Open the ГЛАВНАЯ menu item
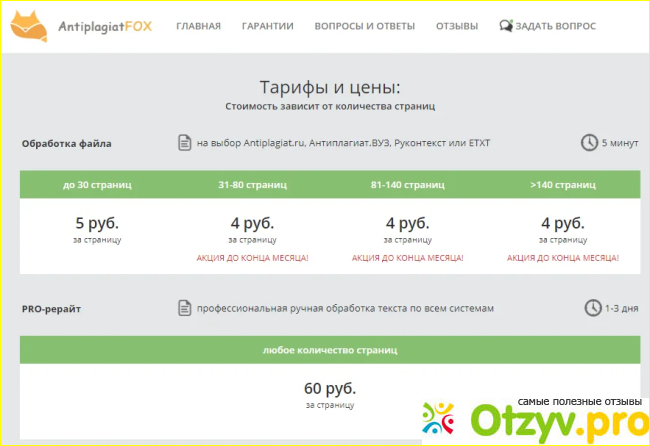The height and width of the screenshot is (446, 650). [x=198, y=26]
